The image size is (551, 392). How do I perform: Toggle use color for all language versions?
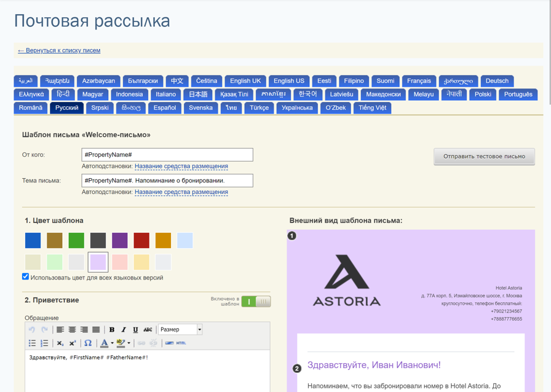pos(25,276)
